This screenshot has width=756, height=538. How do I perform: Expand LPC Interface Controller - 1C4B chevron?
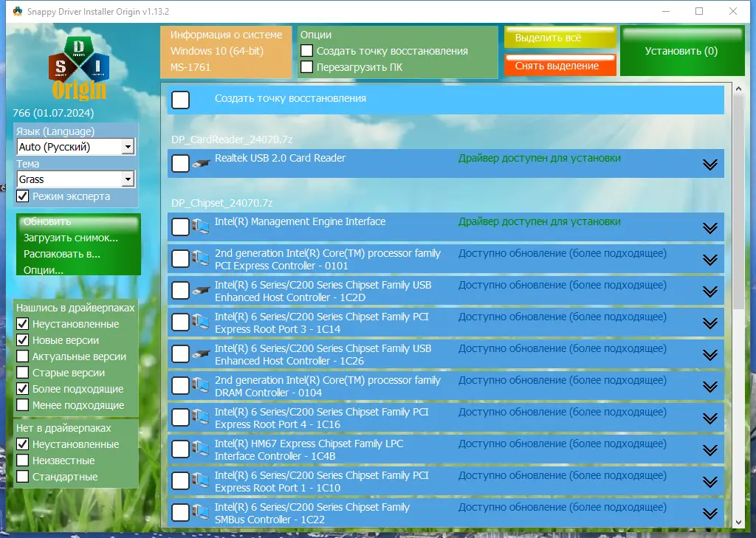coord(709,450)
